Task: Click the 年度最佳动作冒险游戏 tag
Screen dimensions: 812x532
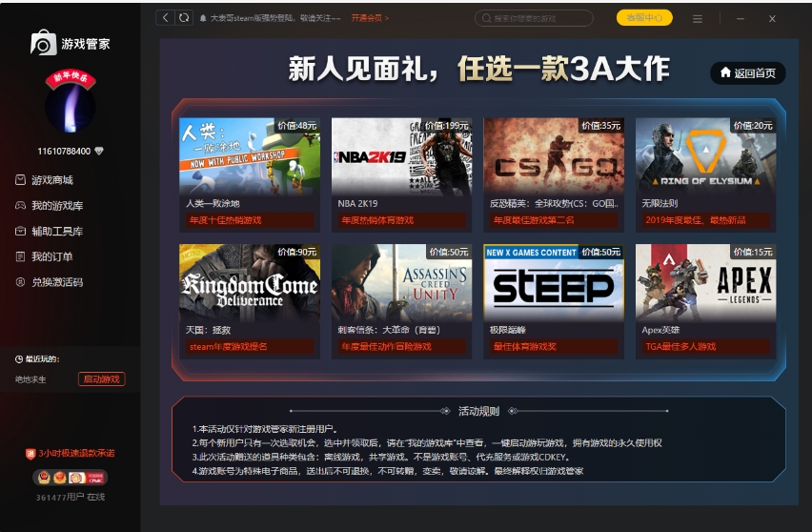Action: (401, 346)
